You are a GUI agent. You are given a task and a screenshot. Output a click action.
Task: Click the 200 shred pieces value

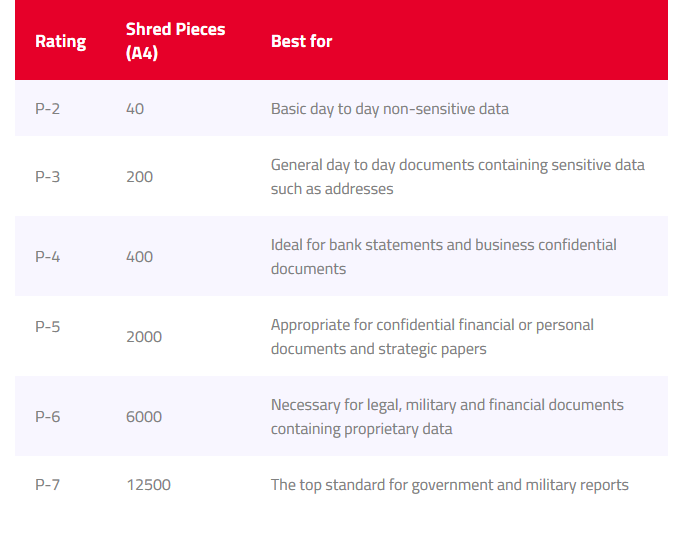(x=139, y=177)
